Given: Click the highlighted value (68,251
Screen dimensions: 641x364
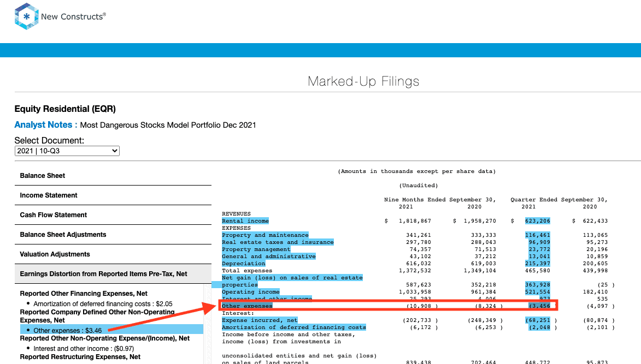Looking at the screenshot, I should tap(538, 321).
